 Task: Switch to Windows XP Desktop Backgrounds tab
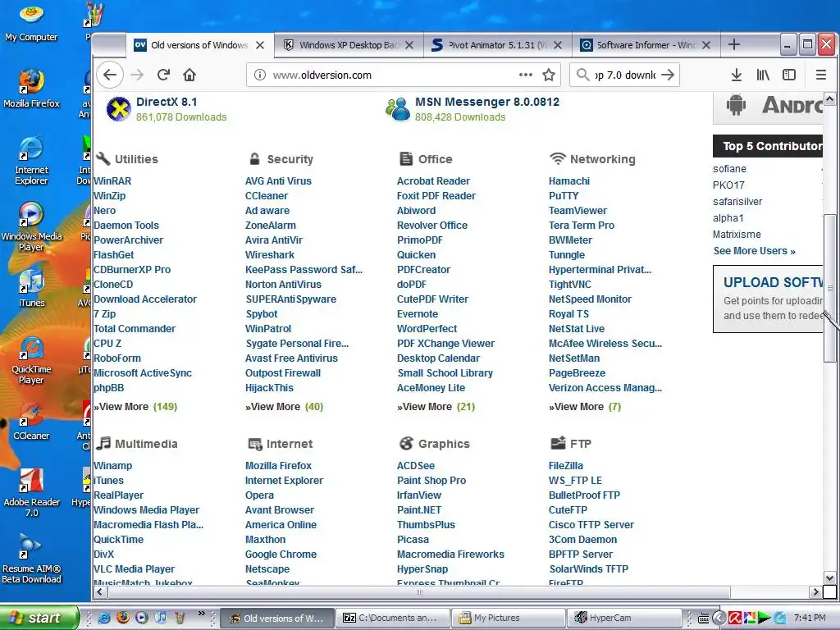tap(349, 45)
